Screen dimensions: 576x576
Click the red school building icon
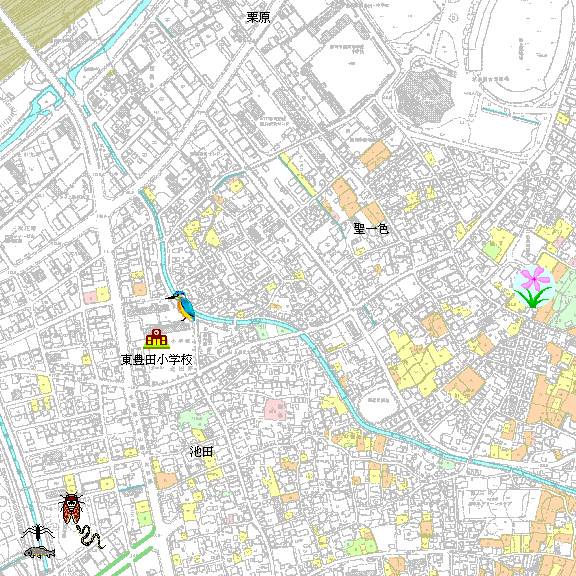tap(157, 339)
